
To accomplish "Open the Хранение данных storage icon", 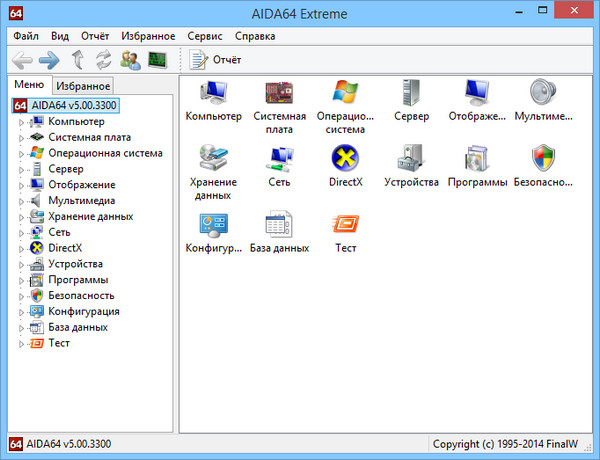I will click(x=213, y=160).
